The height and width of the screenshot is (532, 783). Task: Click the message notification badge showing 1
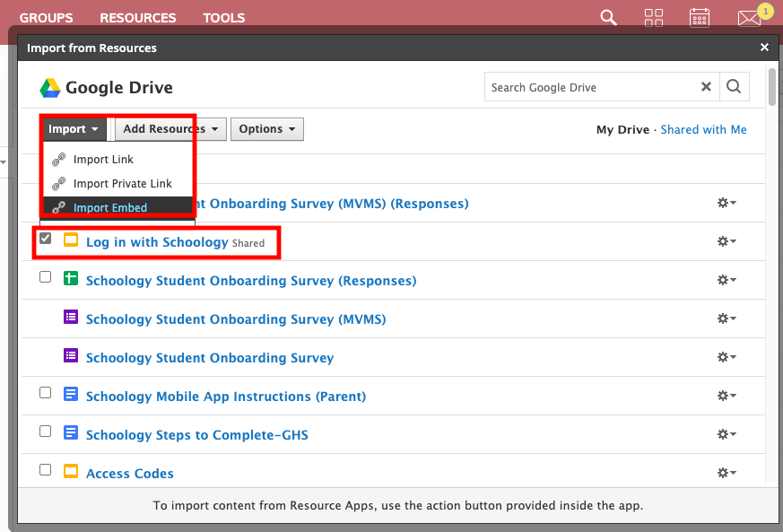coord(765,11)
